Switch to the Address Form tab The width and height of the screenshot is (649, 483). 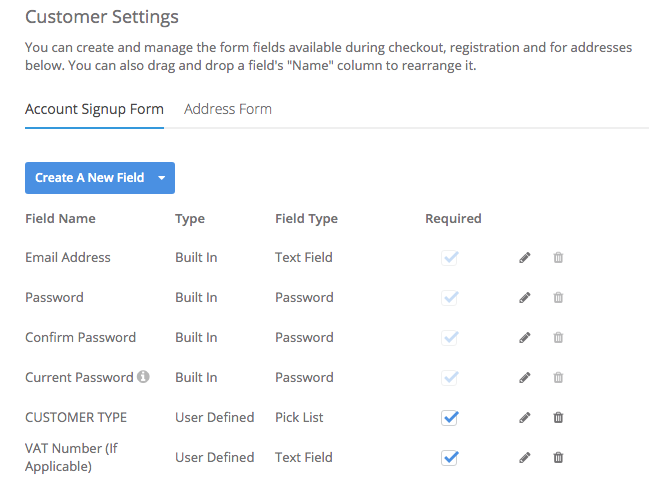coord(228,109)
